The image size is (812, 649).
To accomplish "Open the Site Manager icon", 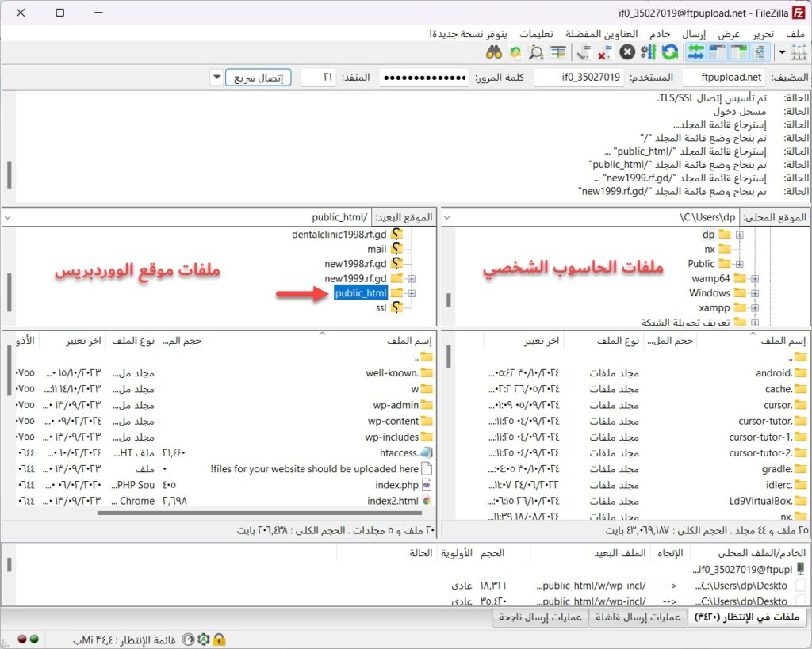I will [x=799, y=52].
